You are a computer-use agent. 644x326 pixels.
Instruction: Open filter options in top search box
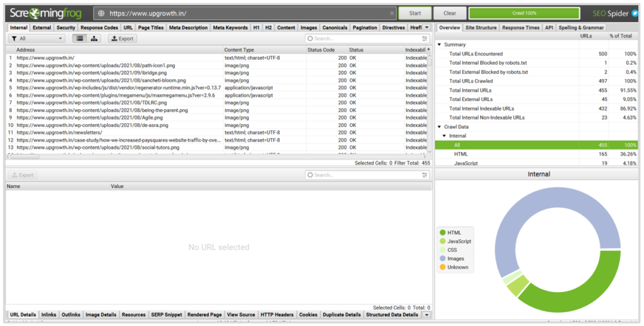[425, 38]
